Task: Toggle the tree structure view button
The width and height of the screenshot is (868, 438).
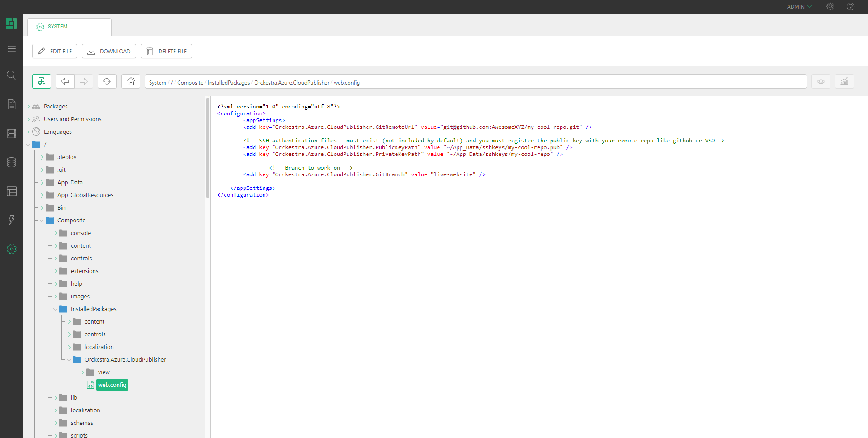Action: pyautogui.click(x=42, y=81)
